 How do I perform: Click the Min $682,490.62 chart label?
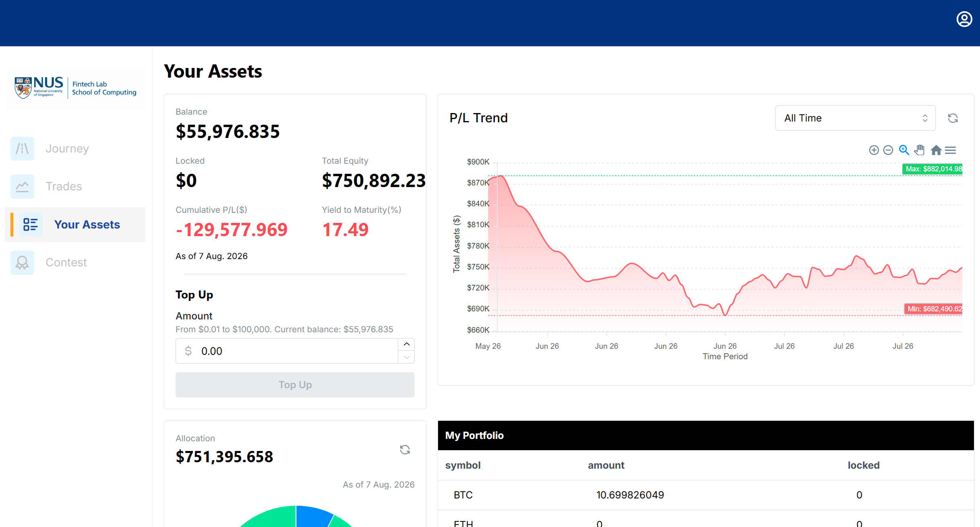[933, 309]
